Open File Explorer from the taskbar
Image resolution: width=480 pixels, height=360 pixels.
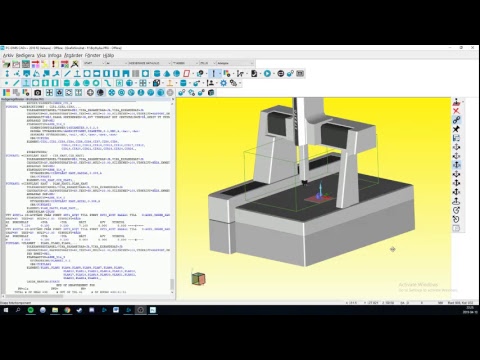(x=55, y=310)
